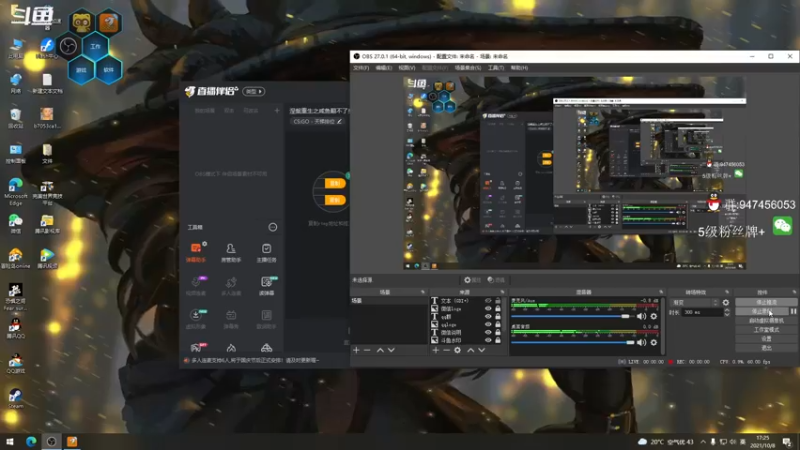Click the 退出 exit button in OBS
This screenshot has height=450, width=800.
pyautogui.click(x=766, y=348)
